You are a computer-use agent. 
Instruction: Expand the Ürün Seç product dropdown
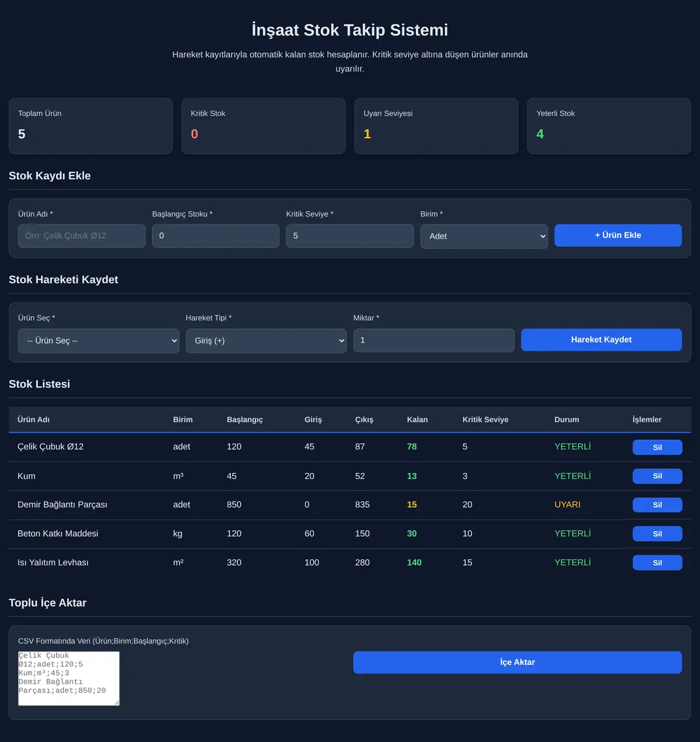[99, 341]
